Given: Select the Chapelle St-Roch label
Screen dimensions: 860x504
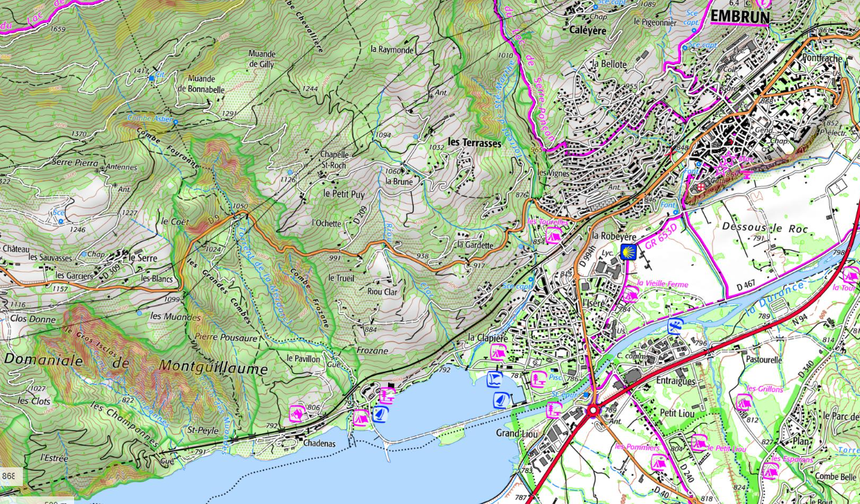Looking at the screenshot, I should pyautogui.click(x=334, y=159).
